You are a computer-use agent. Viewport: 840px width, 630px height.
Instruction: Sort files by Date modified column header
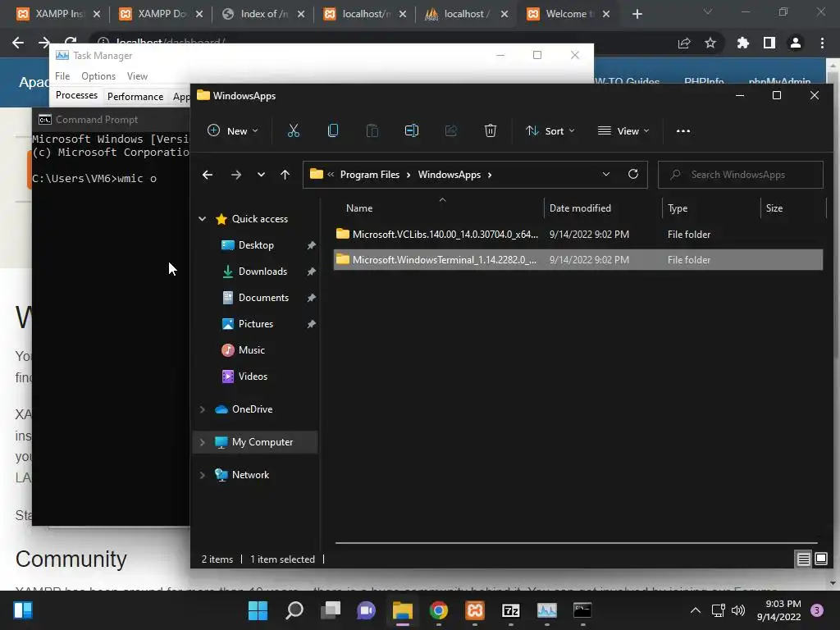[603, 208]
